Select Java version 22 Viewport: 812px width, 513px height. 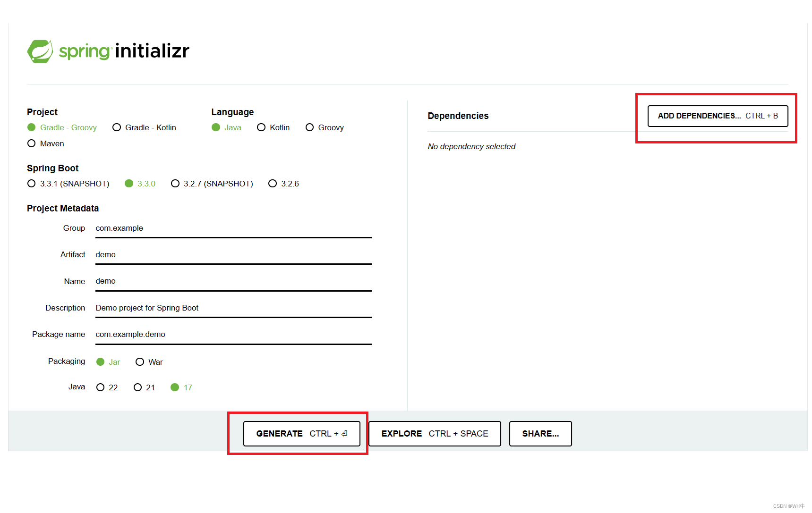(x=107, y=387)
